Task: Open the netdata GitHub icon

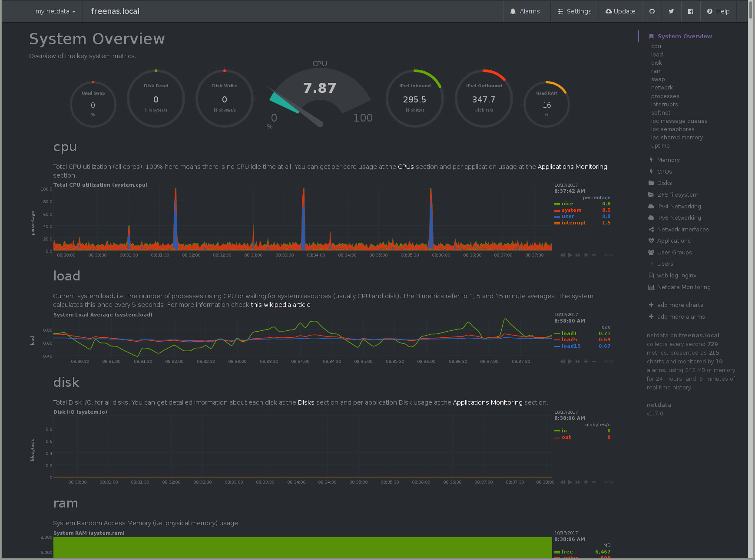Action: coord(652,11)
